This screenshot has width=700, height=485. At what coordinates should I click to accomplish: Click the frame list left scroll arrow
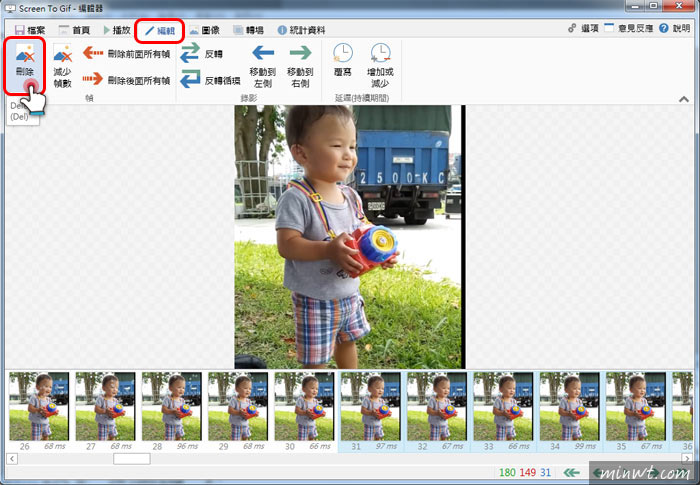pyautogui.click(x=12, y=459)
